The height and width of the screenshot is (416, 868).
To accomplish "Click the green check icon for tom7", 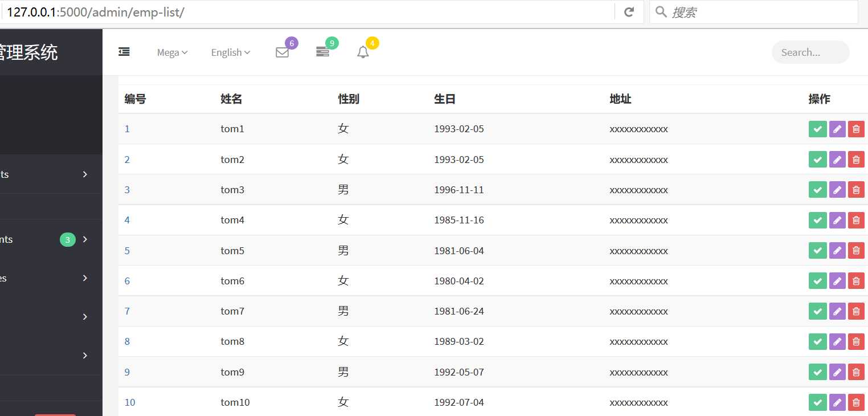I will (x=818, y=311).
